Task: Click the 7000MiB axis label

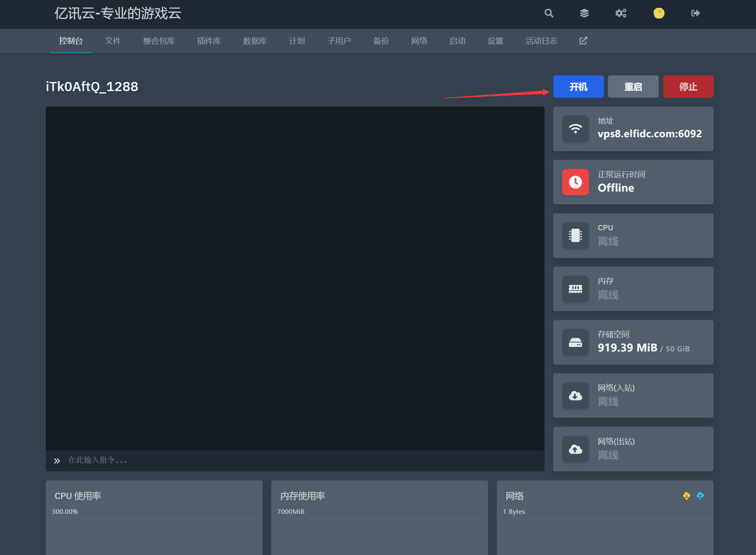Action: (x=291, y=512)
